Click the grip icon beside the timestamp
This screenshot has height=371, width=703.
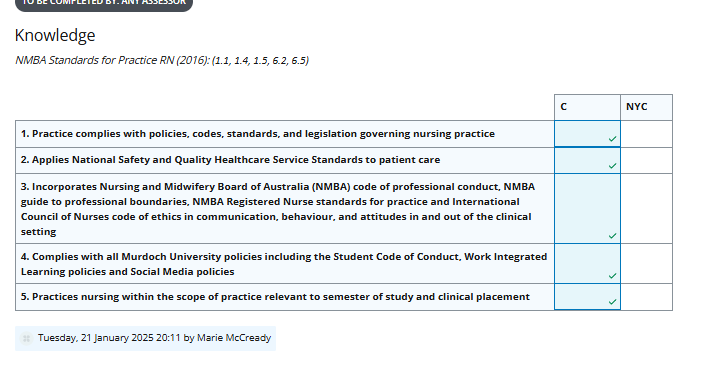point(26,338)
